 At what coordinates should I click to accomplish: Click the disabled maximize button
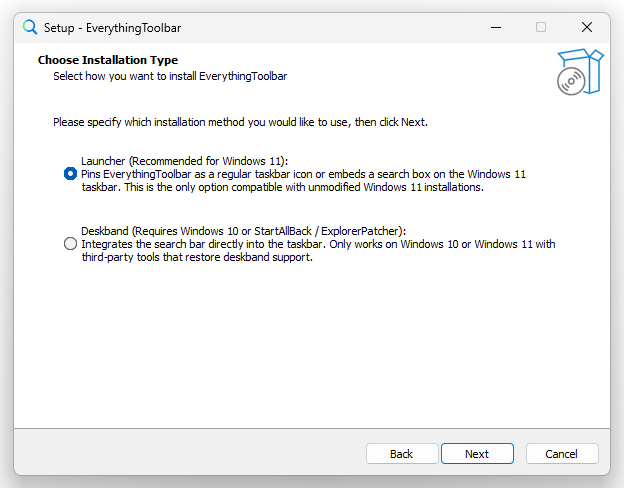tap(541, 27)
